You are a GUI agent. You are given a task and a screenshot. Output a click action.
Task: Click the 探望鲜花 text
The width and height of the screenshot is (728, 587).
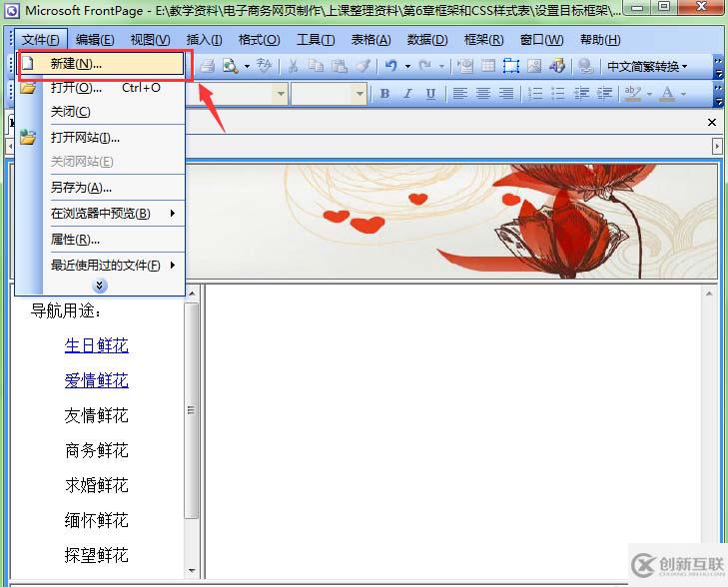point(97,555)
